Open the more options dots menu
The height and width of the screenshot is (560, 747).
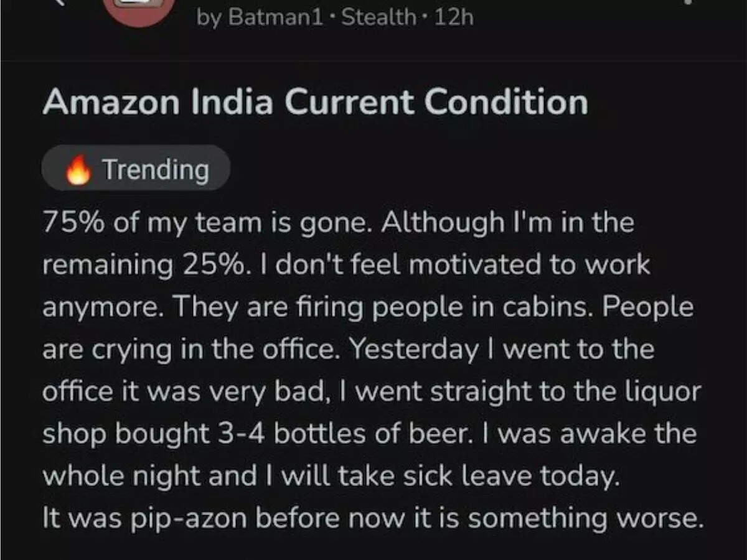pyautogui.click(x=687, y=3)
